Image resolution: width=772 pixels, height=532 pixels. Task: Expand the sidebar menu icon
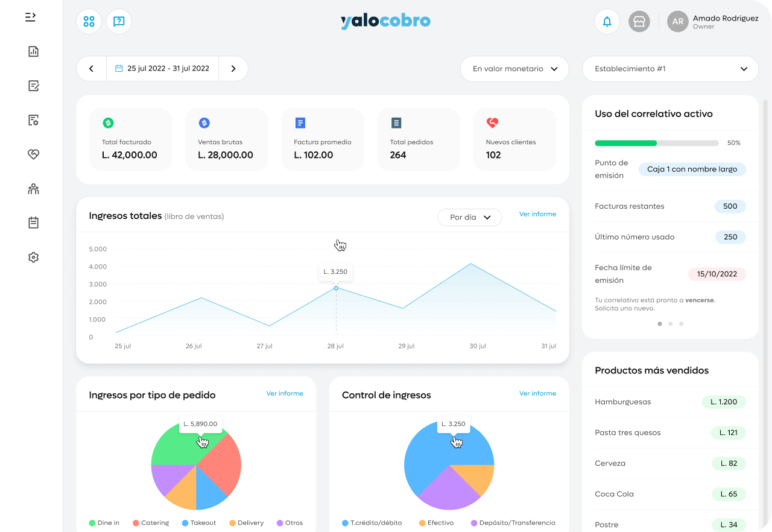(31, 17)
